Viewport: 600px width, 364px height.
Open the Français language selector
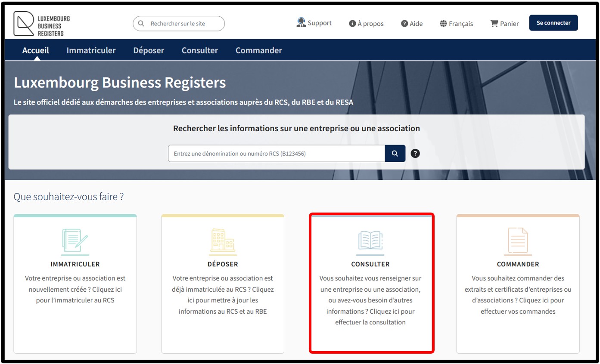[456, 24]
